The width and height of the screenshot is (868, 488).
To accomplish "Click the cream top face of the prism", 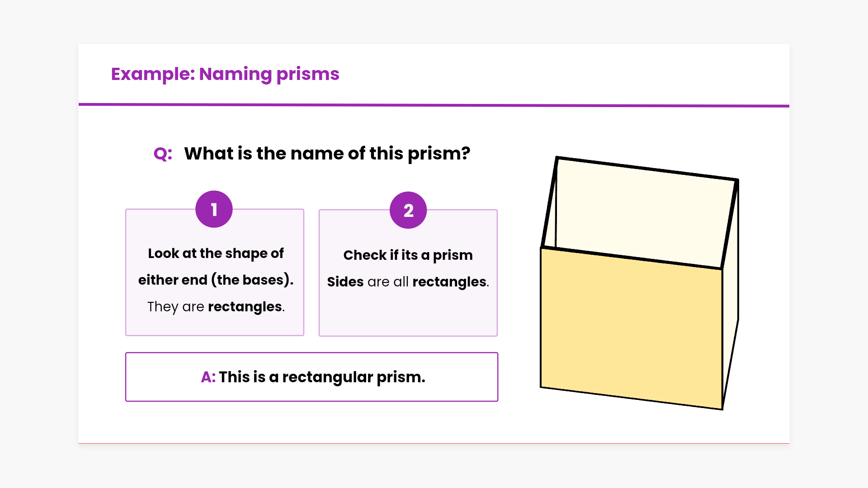I will point(642,212).
